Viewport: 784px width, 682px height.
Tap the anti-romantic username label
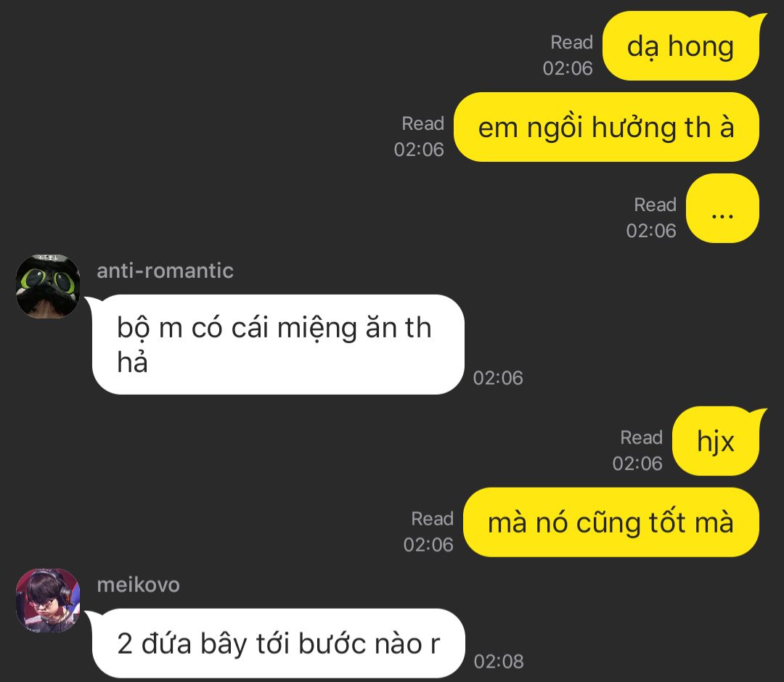click(165, 271)
